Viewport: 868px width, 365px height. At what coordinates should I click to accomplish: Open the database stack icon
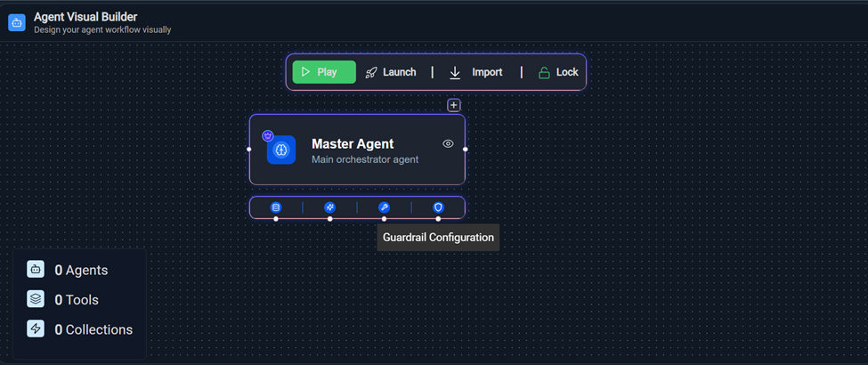tap(276, 207)
